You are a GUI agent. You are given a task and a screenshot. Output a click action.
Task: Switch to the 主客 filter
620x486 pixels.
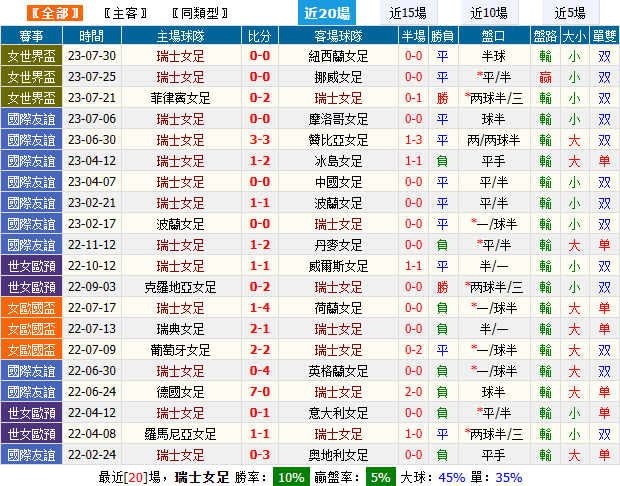click(x=125, y=14)
